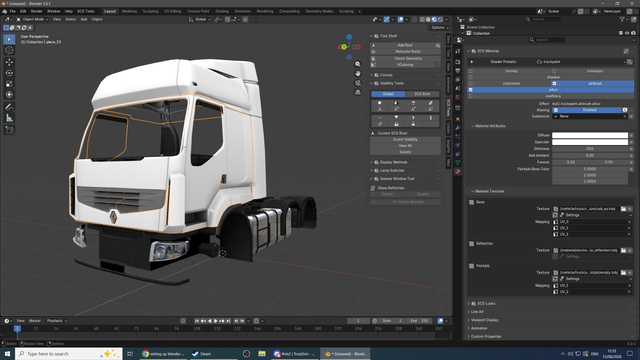This screenshot has width=640, height=360.
Task: Expand the SCS Looks panel
Action: point(486,303)
